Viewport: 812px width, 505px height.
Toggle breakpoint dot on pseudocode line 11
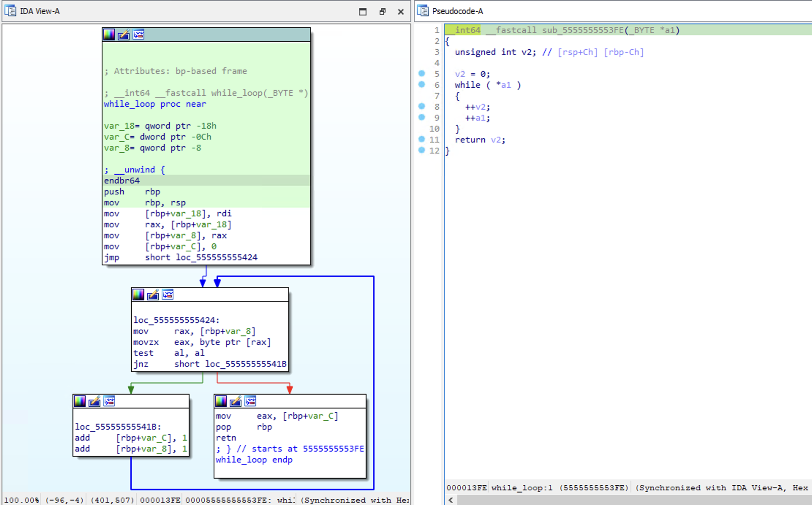coord(422,139)
